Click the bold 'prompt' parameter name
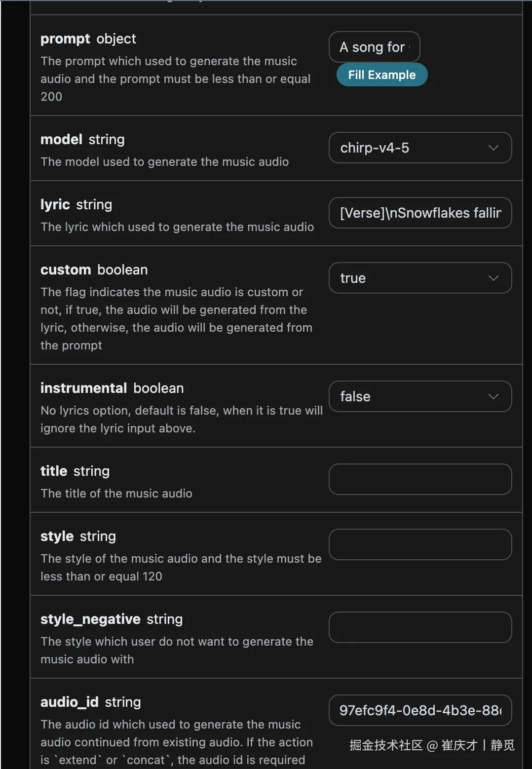 point(65,39)
